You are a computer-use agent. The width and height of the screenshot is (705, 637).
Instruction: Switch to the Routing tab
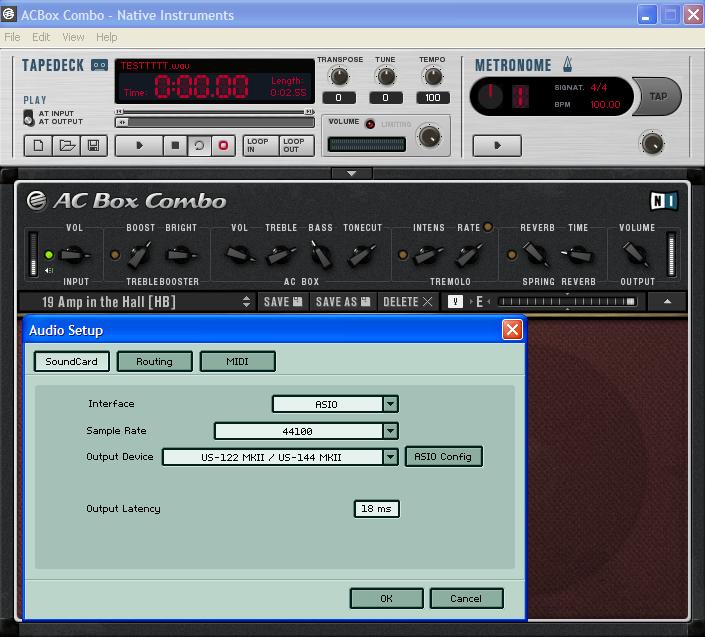[x=155, y=361]
